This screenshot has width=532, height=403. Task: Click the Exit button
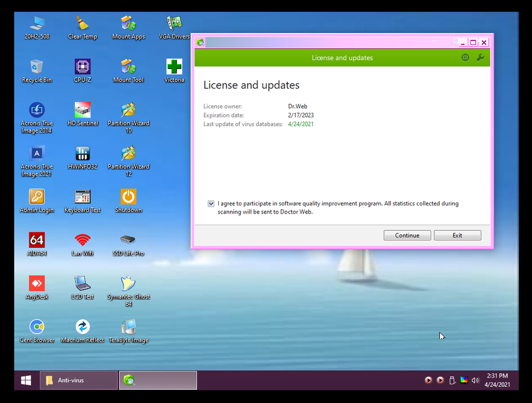point(457,235)
